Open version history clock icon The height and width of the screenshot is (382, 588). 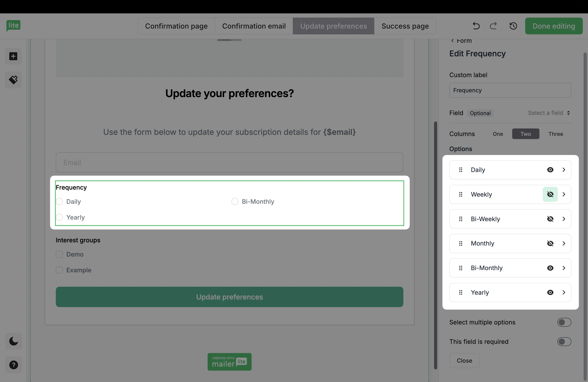513,26
